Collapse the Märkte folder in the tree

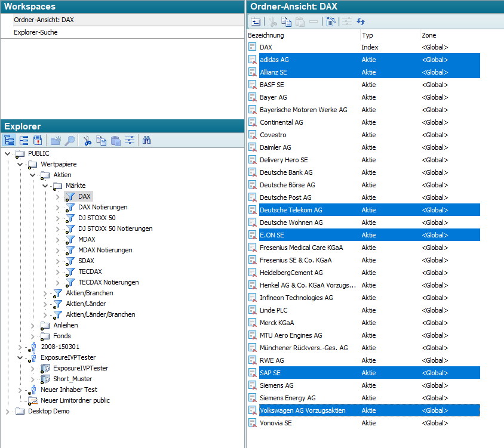(x=45, y=186)
